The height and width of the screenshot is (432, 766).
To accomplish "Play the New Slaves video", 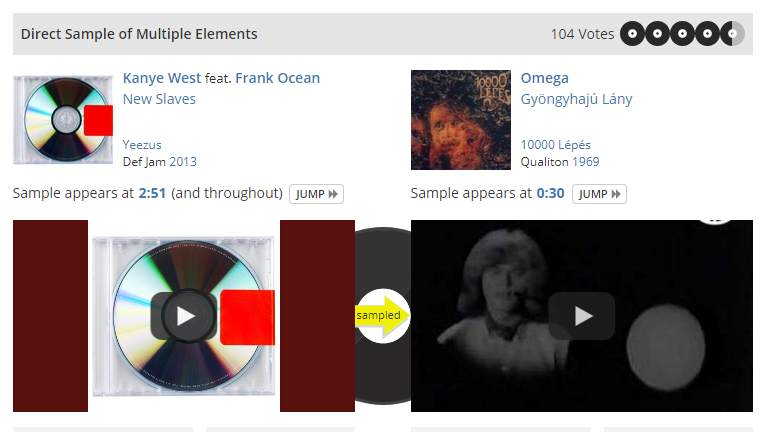I will 184,316.
